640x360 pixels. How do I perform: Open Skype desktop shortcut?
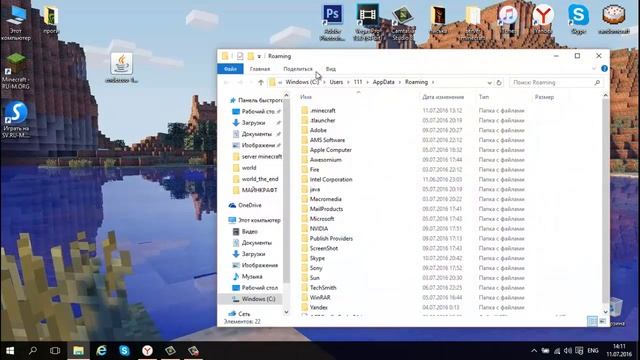click(578, 19)
